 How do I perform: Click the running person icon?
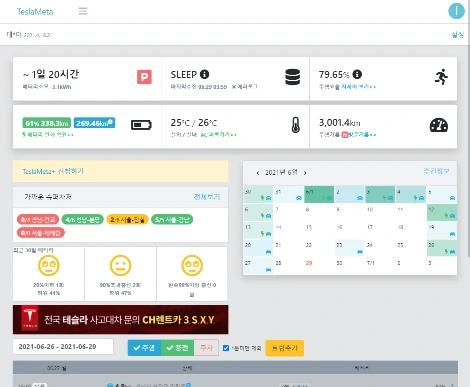(x=441, y=77)
